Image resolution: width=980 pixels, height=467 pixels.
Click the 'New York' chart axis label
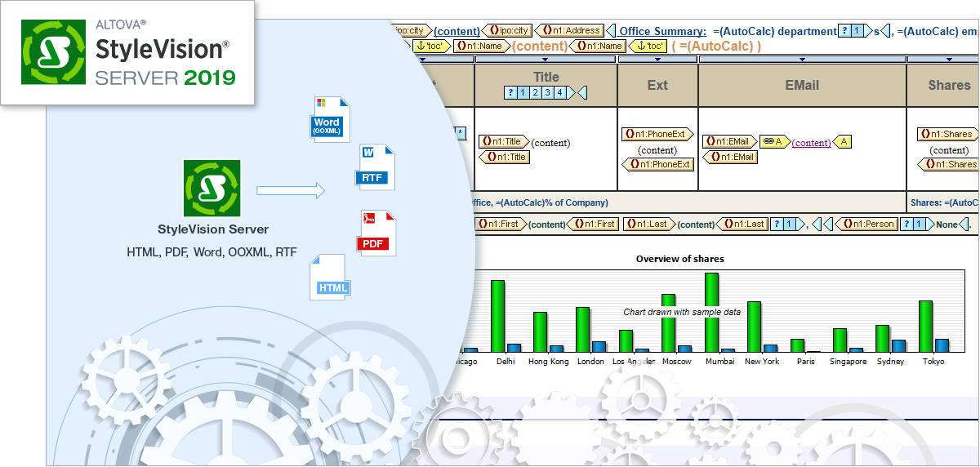[x=762, y=362]
